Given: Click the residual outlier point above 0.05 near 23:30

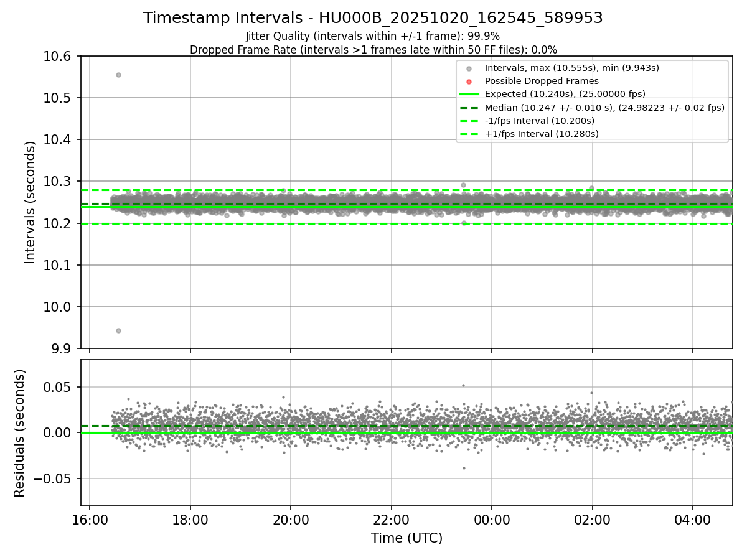Looking at the screenshot, I should [463, 385].
